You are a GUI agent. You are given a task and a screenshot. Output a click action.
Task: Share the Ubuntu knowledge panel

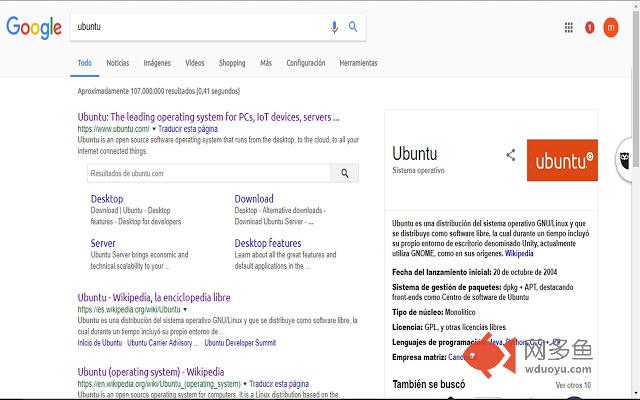(x=511, y=155)
